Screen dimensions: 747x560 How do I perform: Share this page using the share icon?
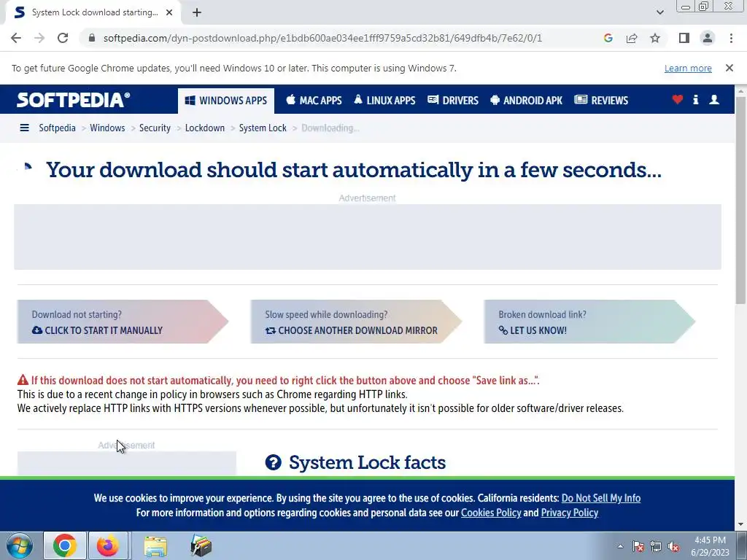tap(632, 38)
